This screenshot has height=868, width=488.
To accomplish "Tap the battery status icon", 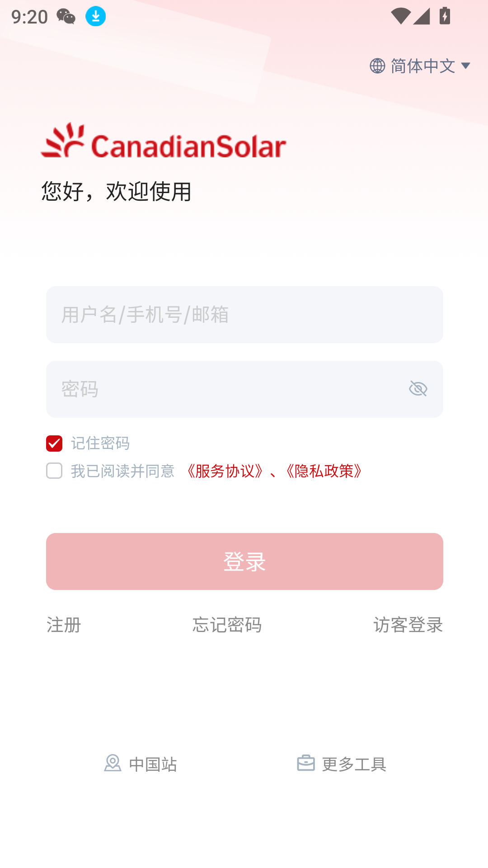I will (x=445, y=16).
